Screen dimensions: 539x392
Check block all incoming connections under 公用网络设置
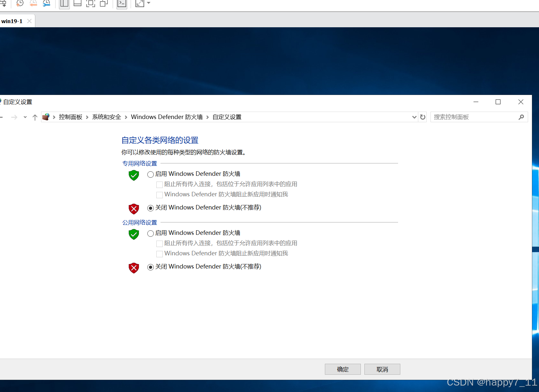pyautogui.click(x=160, y=243)
